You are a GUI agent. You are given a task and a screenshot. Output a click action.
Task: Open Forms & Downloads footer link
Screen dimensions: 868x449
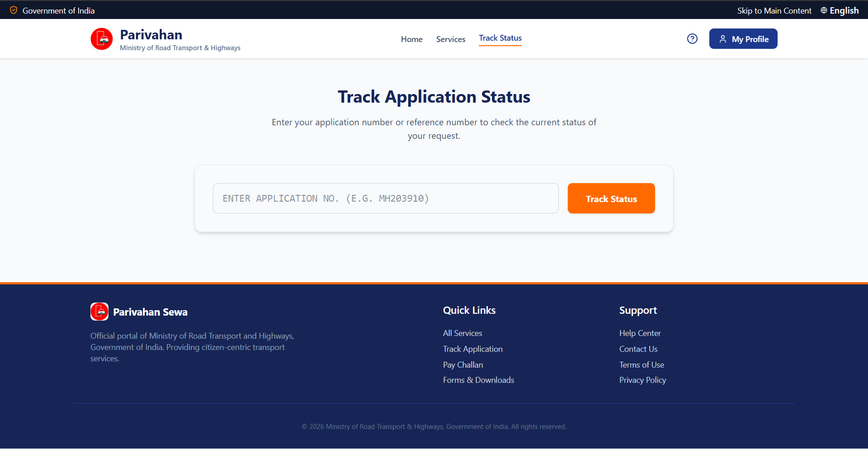(479, 380)
